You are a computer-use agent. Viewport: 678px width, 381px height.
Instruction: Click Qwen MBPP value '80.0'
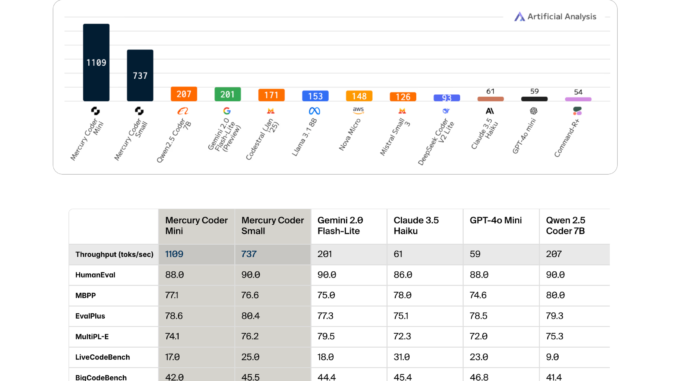(555, 295)
